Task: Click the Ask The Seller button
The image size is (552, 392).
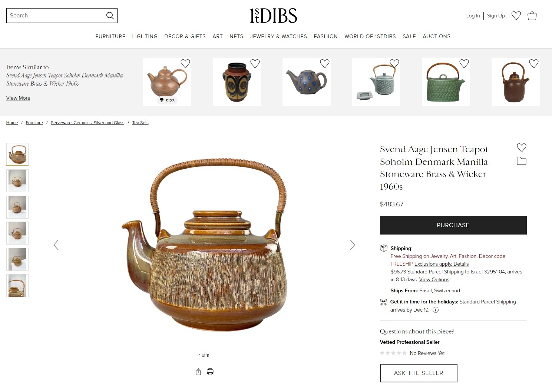Action: [x=419, y=373]
